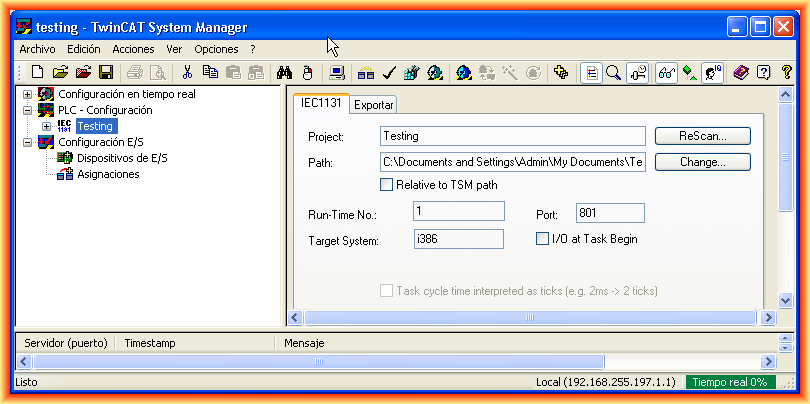
Task: Collapse the PLC - Configuración tree node
Action: (28, 110)
